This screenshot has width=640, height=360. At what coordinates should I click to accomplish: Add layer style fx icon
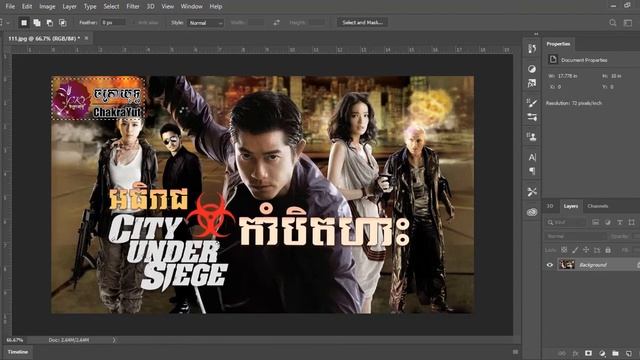pos(576,353)
